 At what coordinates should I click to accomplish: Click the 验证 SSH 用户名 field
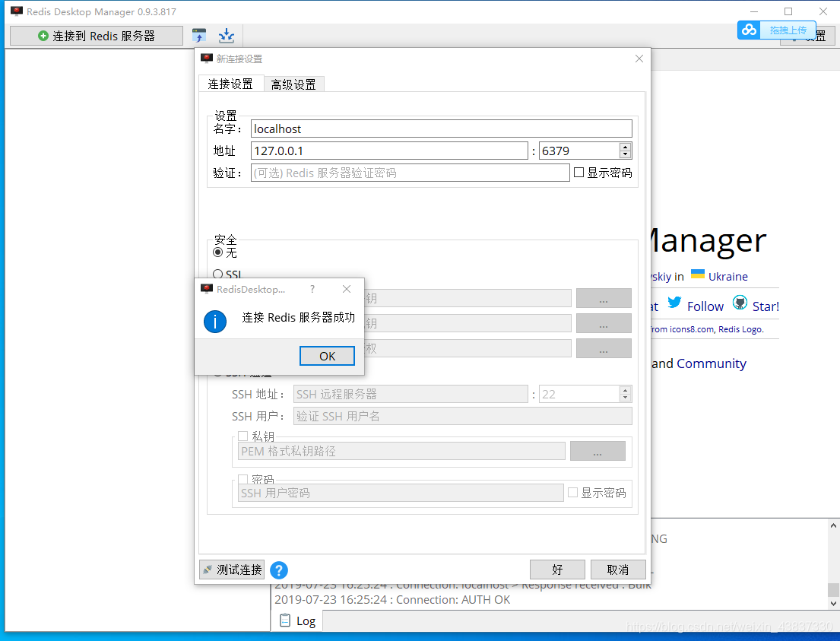[x=463, y=416]
